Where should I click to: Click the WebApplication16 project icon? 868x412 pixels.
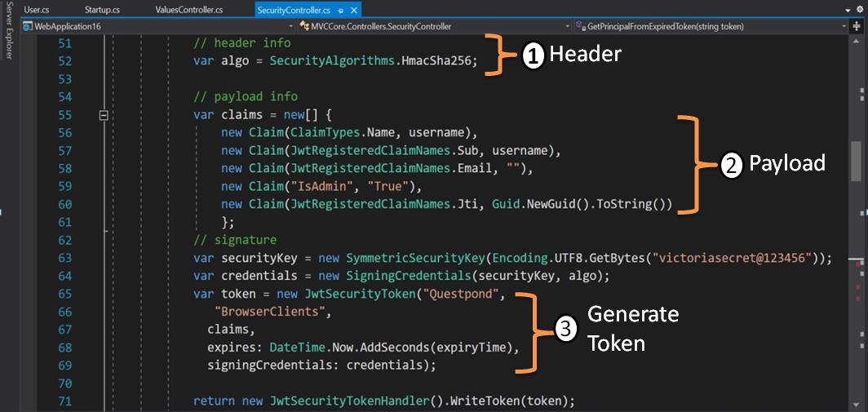click(x=28, y=26)
